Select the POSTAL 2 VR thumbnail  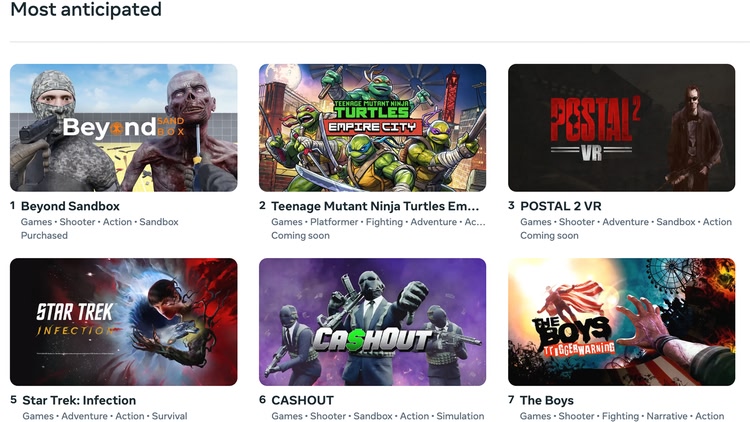click(621, 128)
